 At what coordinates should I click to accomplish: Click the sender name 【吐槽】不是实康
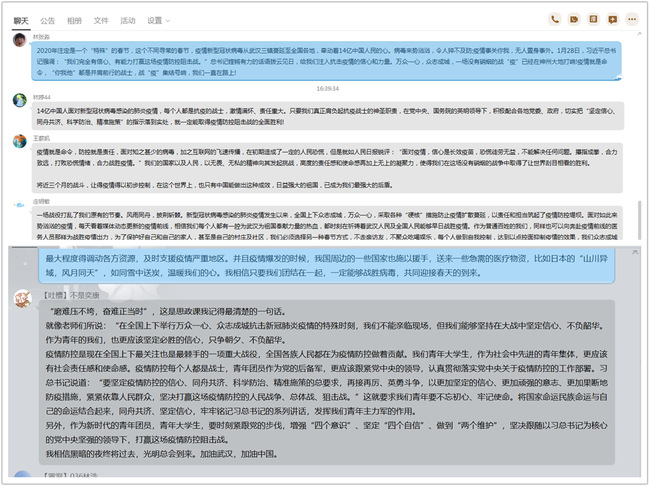coord(70,295)
